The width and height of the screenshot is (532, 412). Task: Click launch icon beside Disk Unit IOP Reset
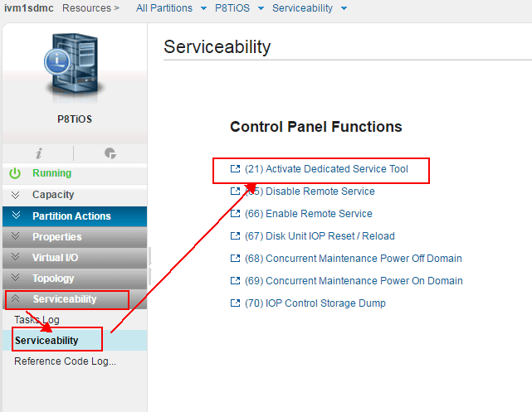pos(235,236)
